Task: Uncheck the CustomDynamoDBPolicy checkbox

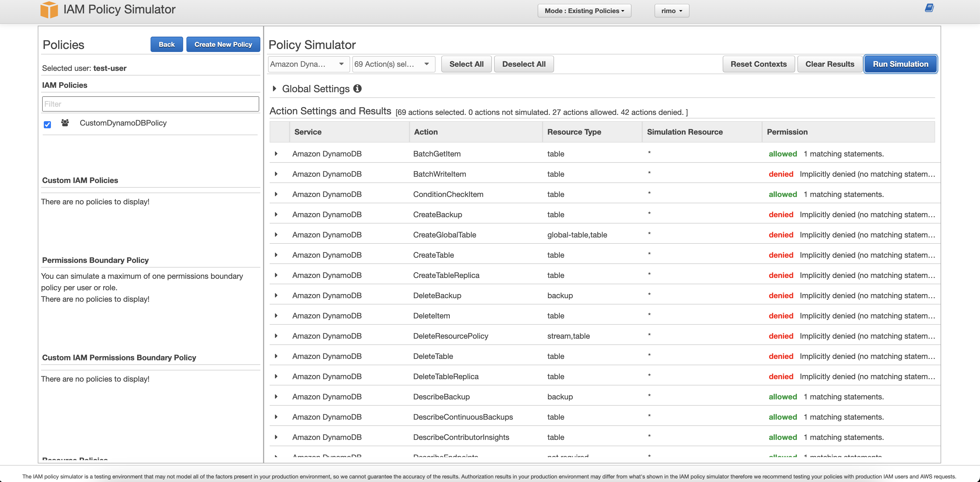Action: click(48, 125)
